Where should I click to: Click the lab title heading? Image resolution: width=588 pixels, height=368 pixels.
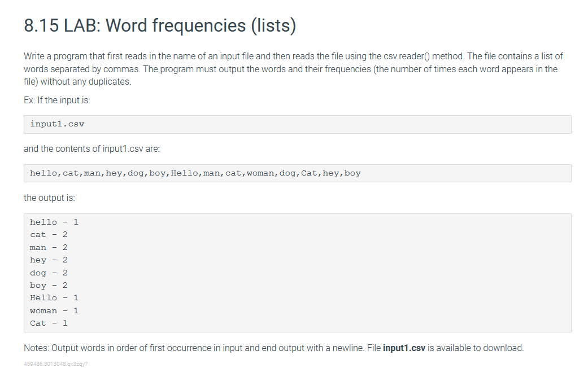160,26
